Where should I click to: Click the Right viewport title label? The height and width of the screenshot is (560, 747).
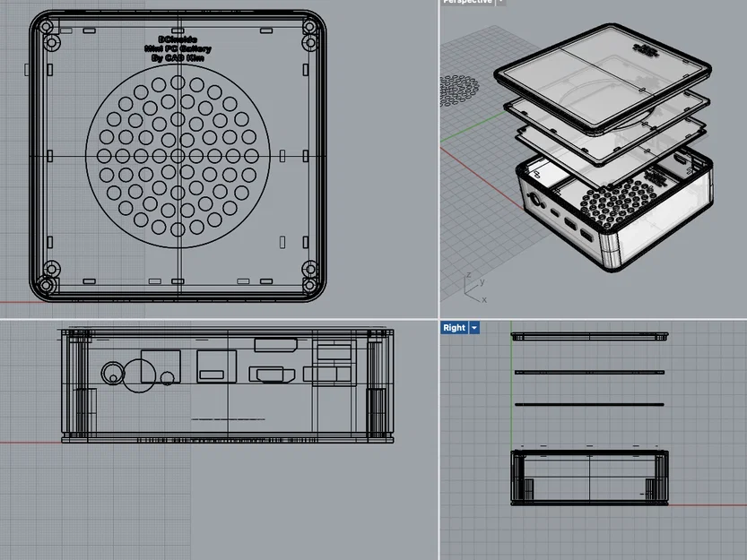click(453, 327)
